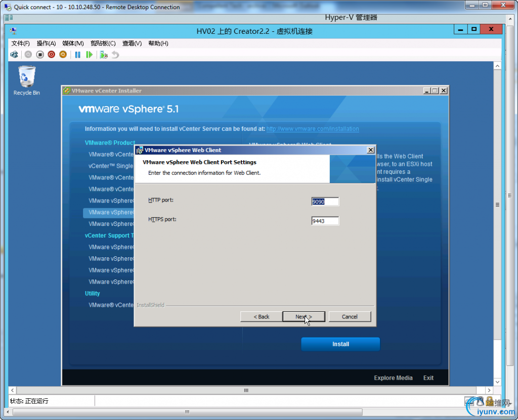This screenshot has height=420, width=518.
Task: Click VMware vCenter Installer title bar icon
Action: (67, 90)
